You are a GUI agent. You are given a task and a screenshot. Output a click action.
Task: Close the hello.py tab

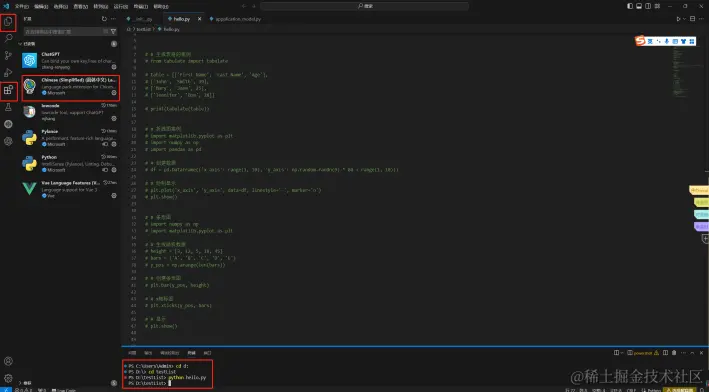(199, 19)
